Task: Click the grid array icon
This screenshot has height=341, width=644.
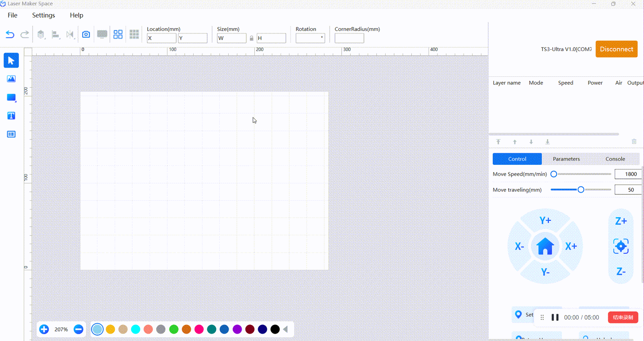Action: coord(134,35)
